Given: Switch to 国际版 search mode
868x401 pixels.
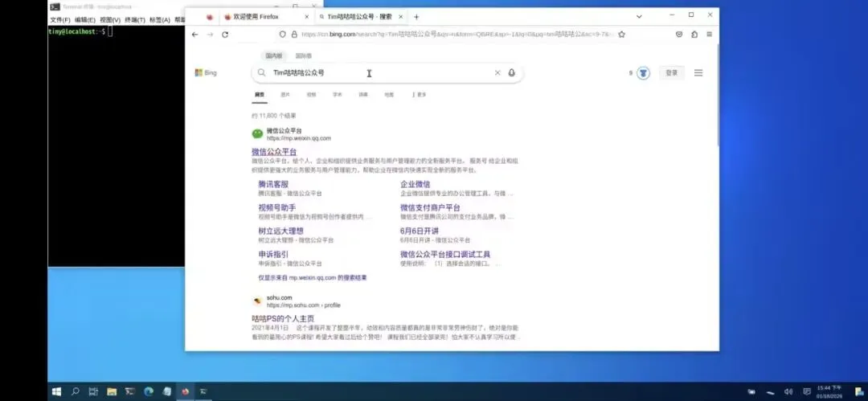Looking at the screenshot, I should [x=303, y=56].
